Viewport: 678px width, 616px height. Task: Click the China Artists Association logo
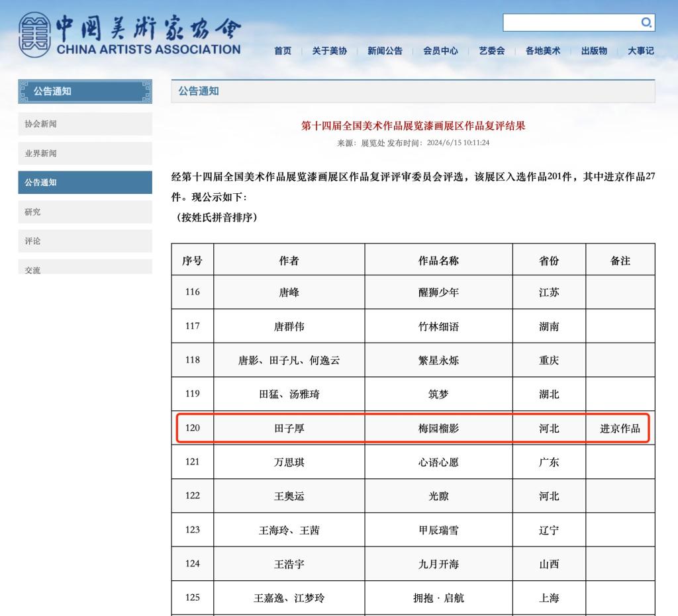[129, 34]
